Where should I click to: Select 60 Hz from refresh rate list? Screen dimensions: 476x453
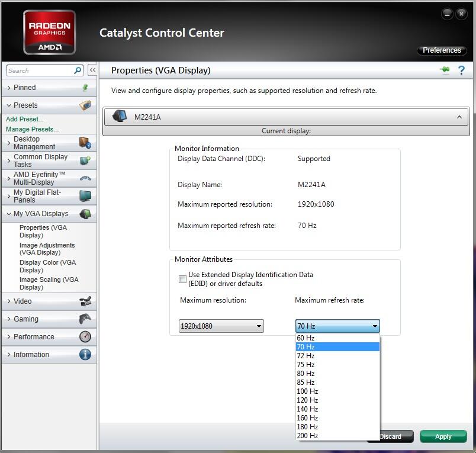pos(337,338)
